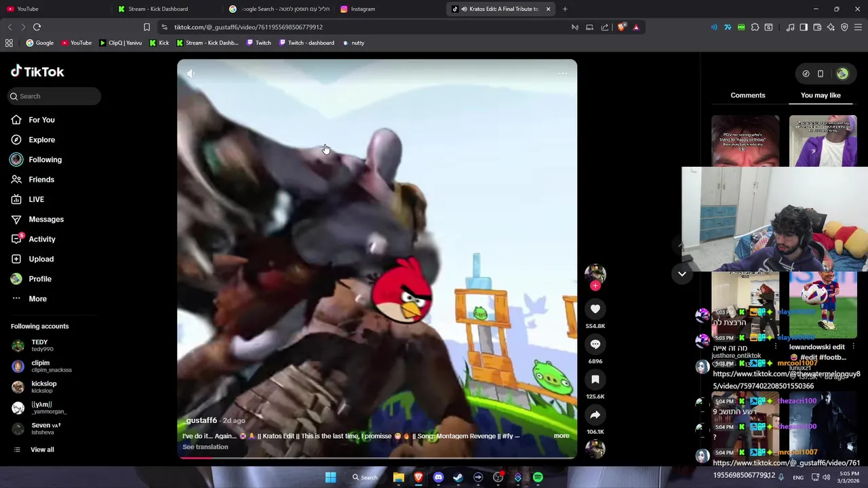The height and width of the screenshot is (488, 868).
Task: Toggle the video mute speaker icon
Action: point(191,73)
